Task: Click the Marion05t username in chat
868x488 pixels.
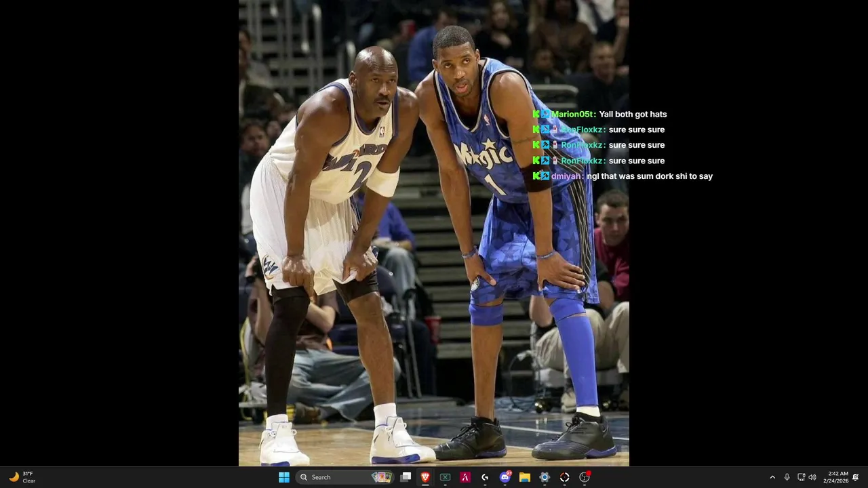Action: pos(573,115)
